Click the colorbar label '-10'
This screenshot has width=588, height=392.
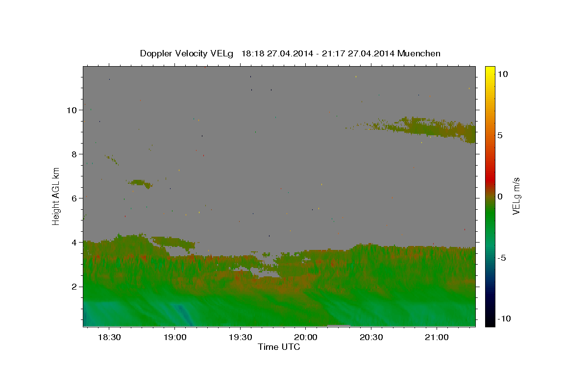point(504,319)
